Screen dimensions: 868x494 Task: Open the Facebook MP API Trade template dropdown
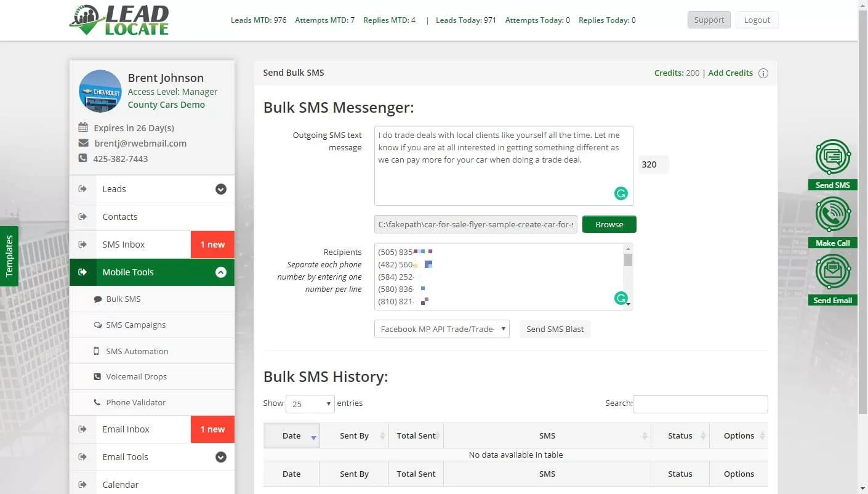point(442,329)
